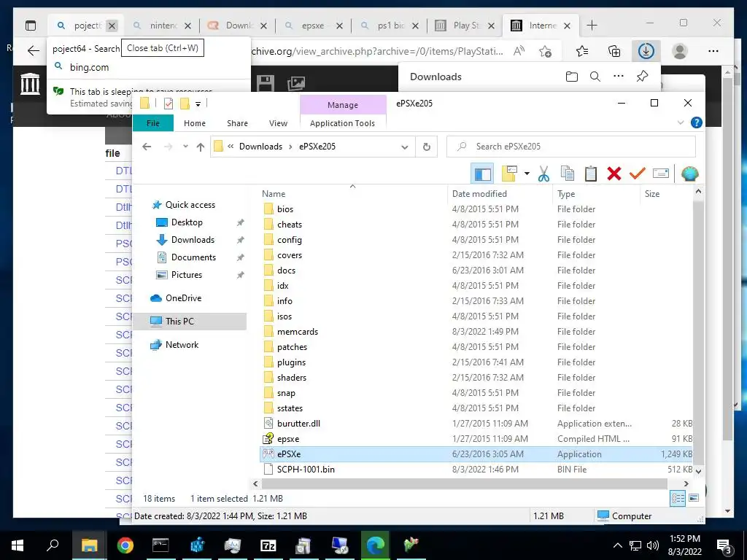This screenshot has height=560, width=747.
Task: Click the Rename toolbar icon
Action: coord(661,174)
